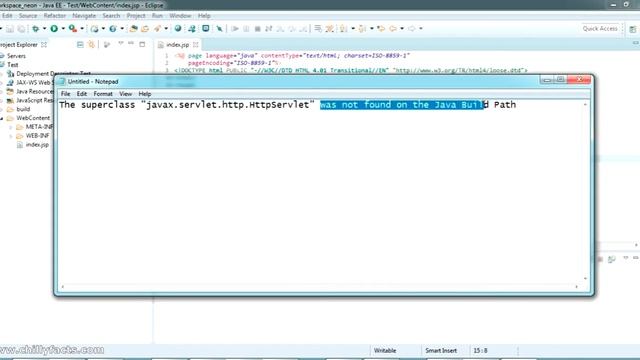Open the Search menu in Eclipse
Image resolution: width=640 pixels, height=360 pixels.
point(111,16)
